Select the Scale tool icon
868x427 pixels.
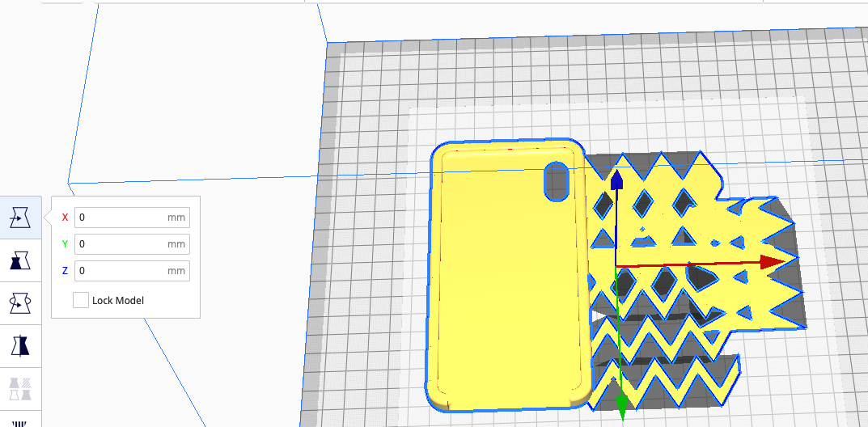tap(20, 260)
